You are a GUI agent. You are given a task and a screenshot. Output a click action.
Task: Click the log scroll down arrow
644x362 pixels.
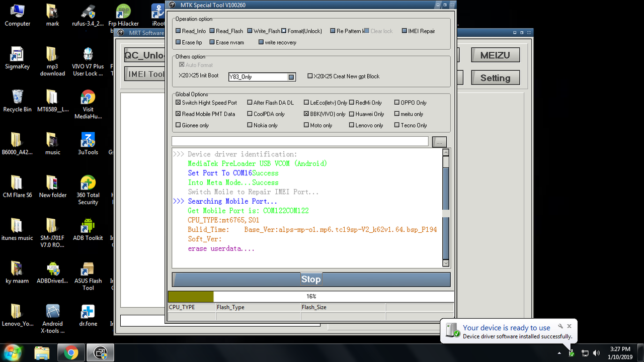(446, 263)
